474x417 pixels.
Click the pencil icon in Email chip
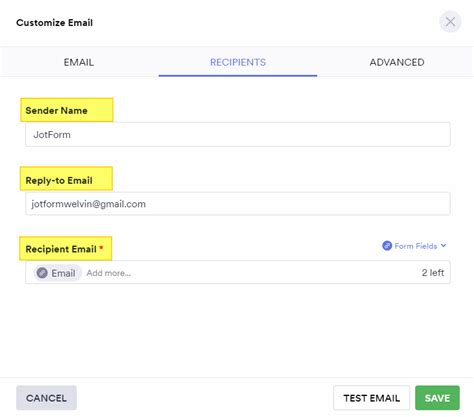[x=42, y=273]
